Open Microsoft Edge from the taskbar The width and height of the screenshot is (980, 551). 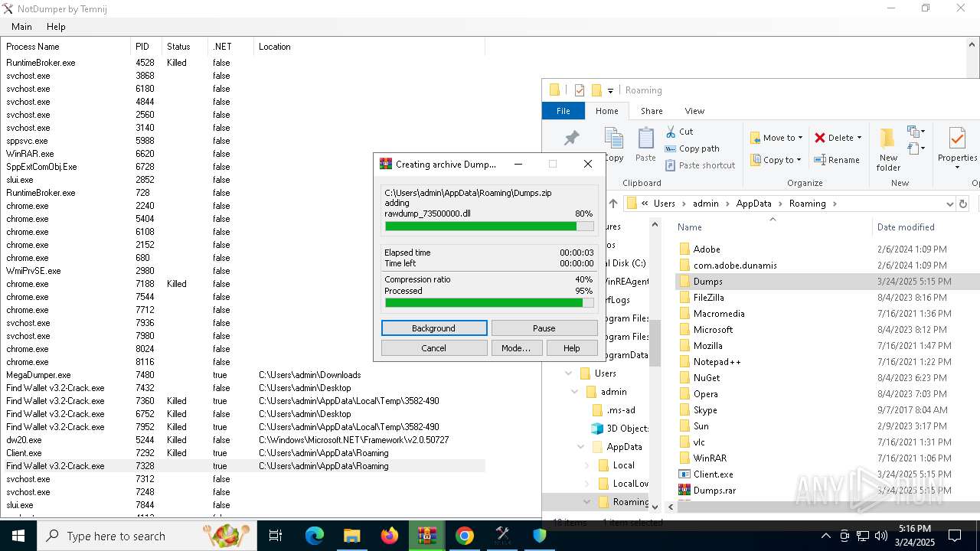[315, 536]
